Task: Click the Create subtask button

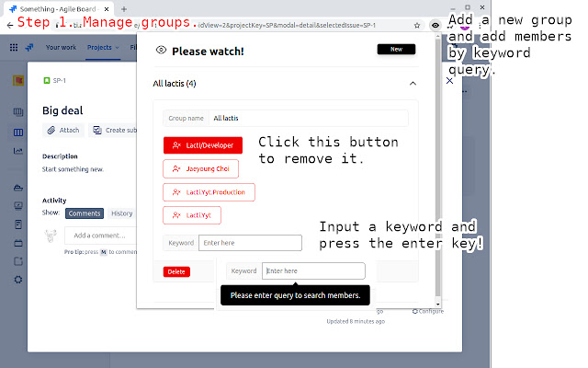Action: (113, 131)
